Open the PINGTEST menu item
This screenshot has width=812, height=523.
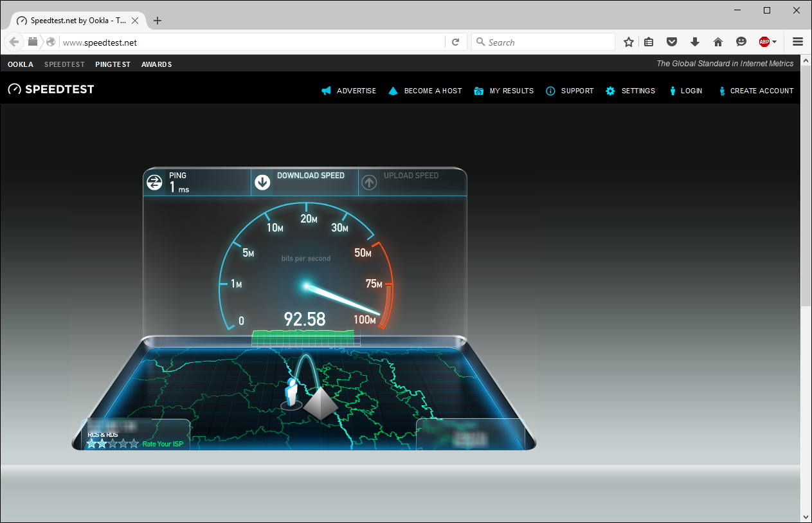(x=113, y=64)
